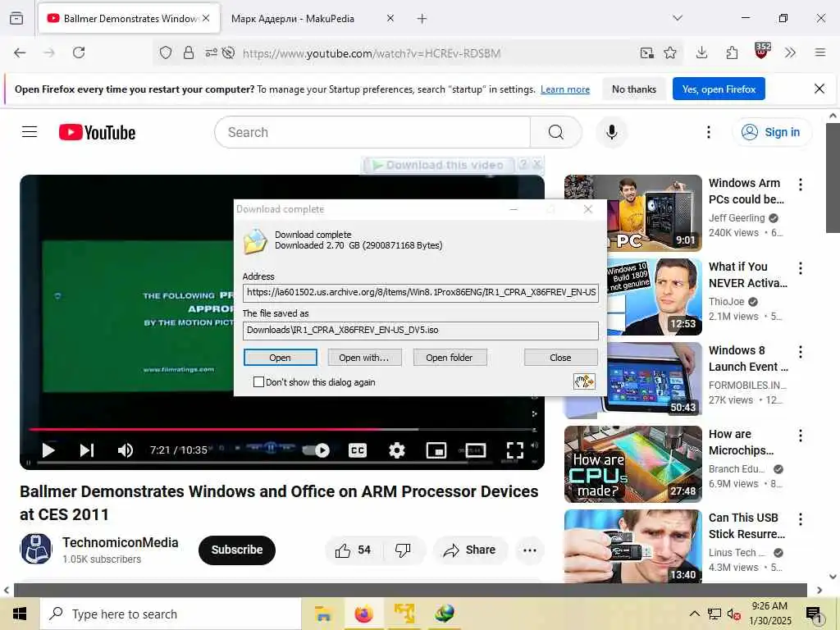
Task: Open How are Microchips video thumbnail
Action: [x=632, y=464]
